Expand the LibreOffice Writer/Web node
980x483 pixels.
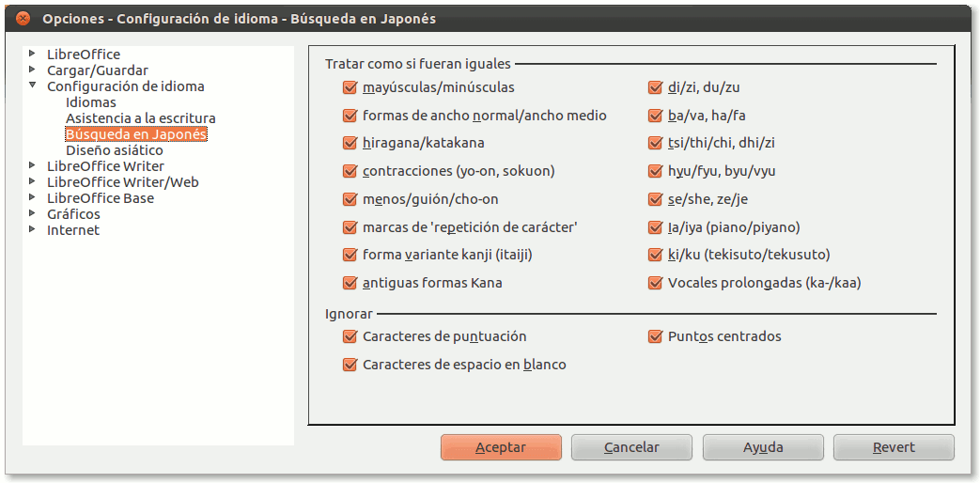point(33,182)
